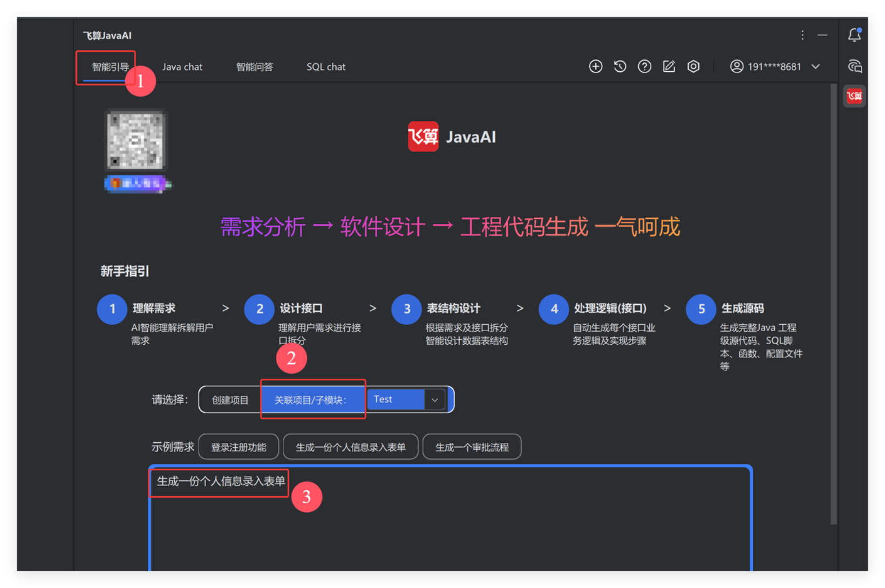This screenshot has width=885, height=588.
Task: Expand the account 191****8681 dropdown
Action: point(815,66)
